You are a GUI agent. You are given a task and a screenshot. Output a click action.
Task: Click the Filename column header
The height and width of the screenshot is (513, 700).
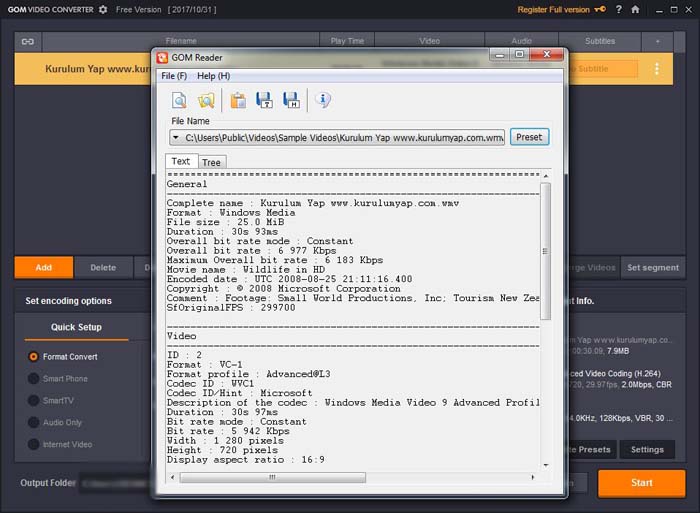[181, 41]
